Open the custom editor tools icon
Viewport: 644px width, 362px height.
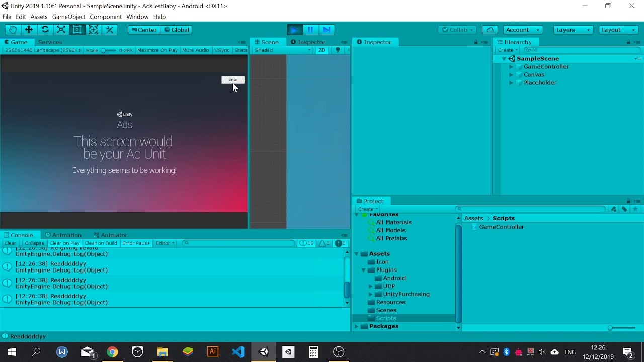pos(109,30)
